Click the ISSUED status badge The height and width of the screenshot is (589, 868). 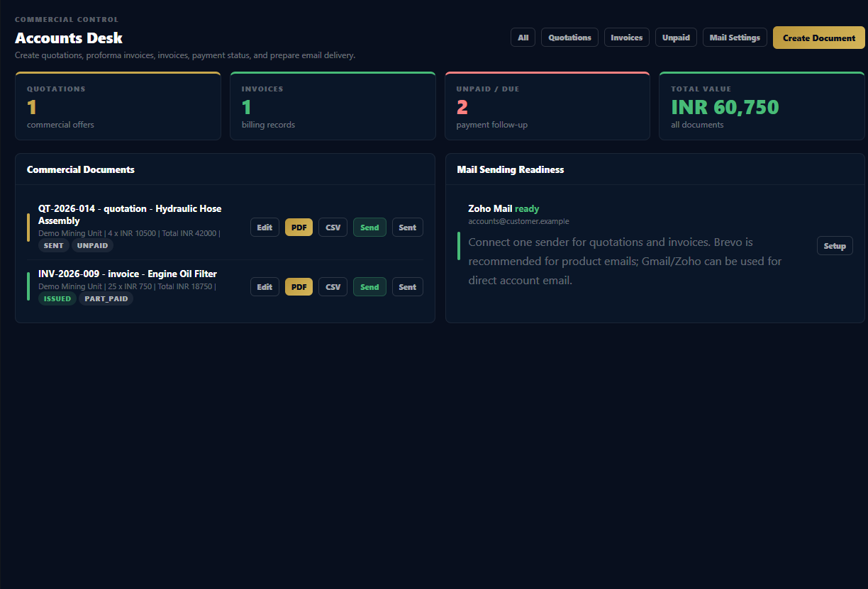[57, 298]
